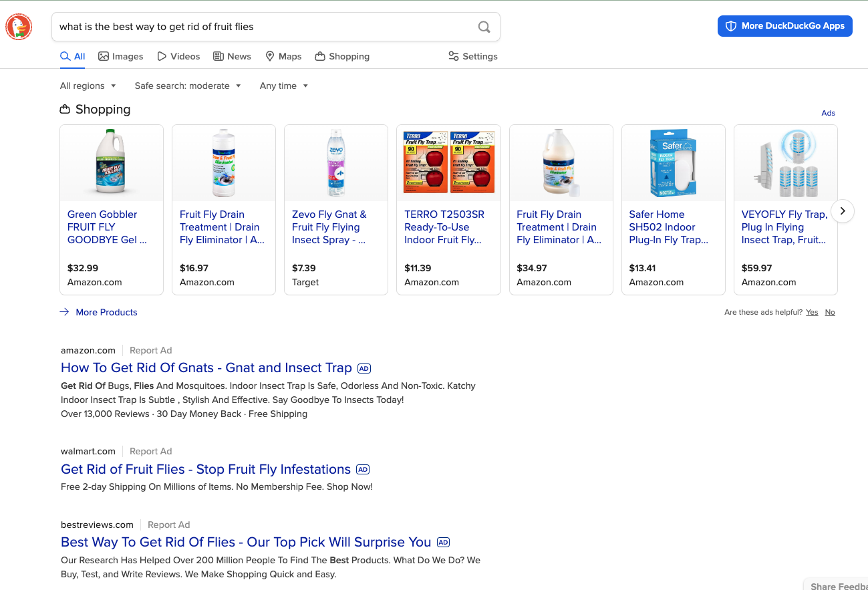Open Settings via the sliders icon
Viewport: 868px width, 590px height.
454,56
